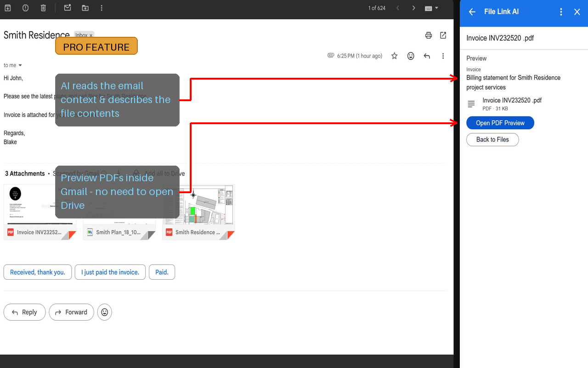This screenshot has width=588, height=368.
Task: Open the emoji picker next to Forward
Action: [x=105, y=312]
